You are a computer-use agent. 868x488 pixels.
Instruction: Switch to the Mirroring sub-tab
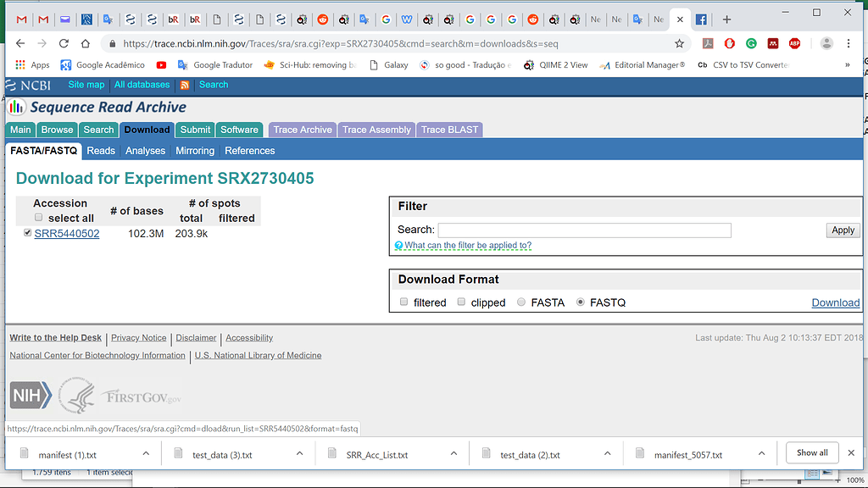[x=195, y=151]
